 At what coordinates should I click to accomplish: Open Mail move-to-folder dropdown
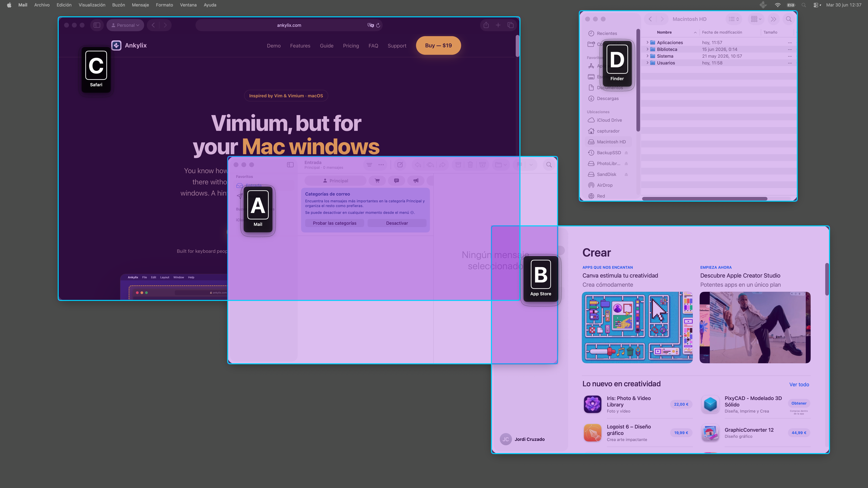501,165
